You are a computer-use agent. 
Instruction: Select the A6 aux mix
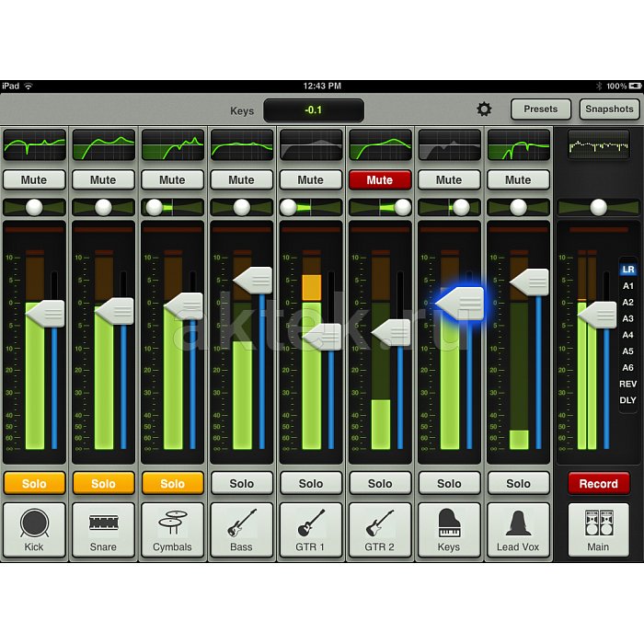[x=628, y=368]
